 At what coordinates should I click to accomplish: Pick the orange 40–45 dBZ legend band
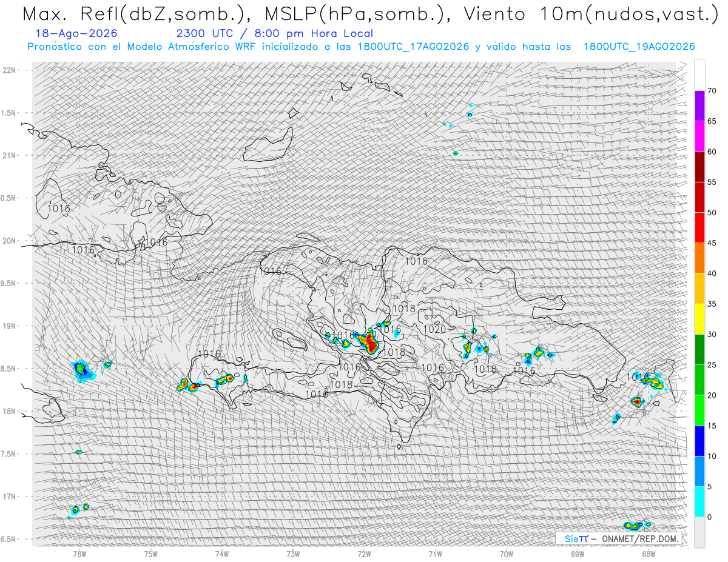699,258
